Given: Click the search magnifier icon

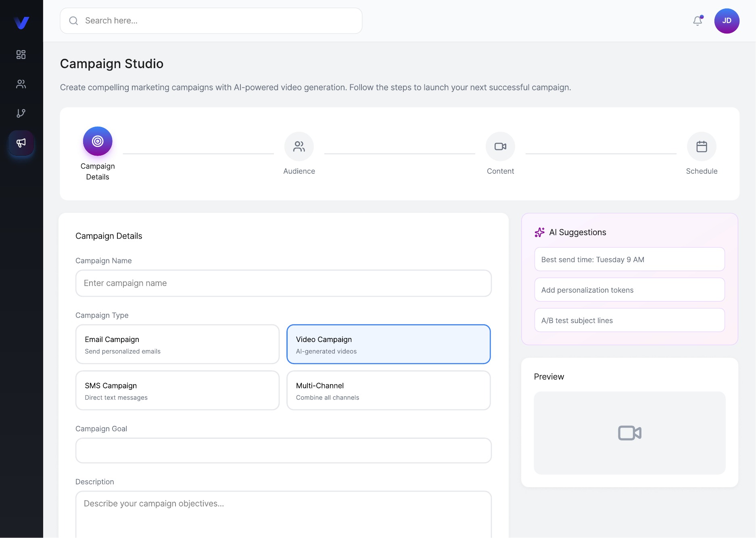Looking at the screenshot, I should pos(73,21).
